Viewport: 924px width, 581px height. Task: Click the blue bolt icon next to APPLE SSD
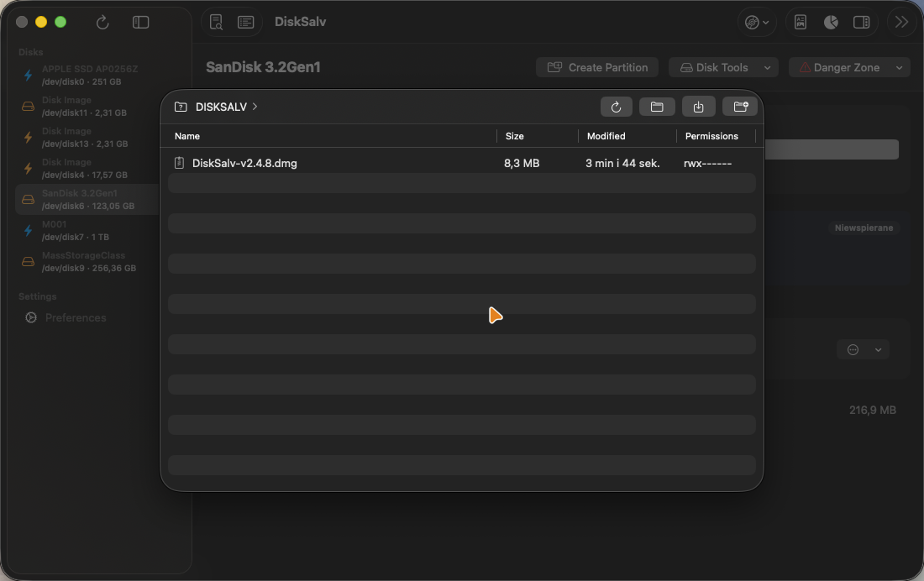tap(28, 76)
